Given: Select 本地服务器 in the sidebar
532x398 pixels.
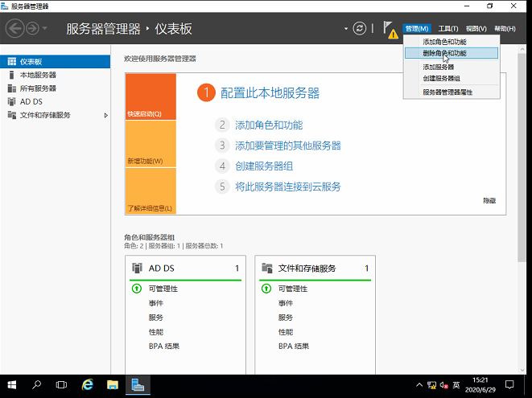Looking at the screenshot, I should [x=55, y=75].
